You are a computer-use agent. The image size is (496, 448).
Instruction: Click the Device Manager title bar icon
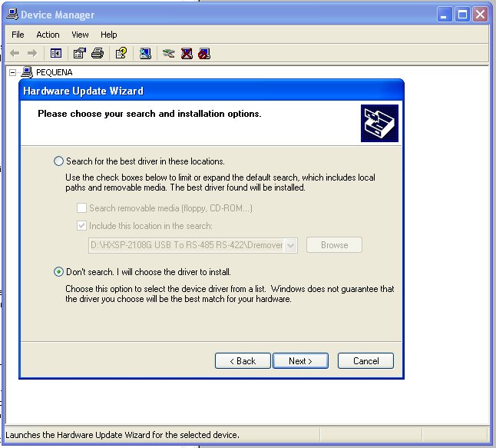point(12,15)
